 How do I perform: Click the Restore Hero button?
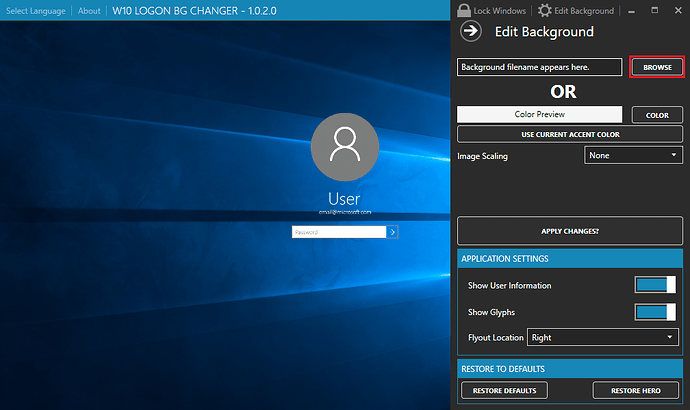click(x=634, y=390)
